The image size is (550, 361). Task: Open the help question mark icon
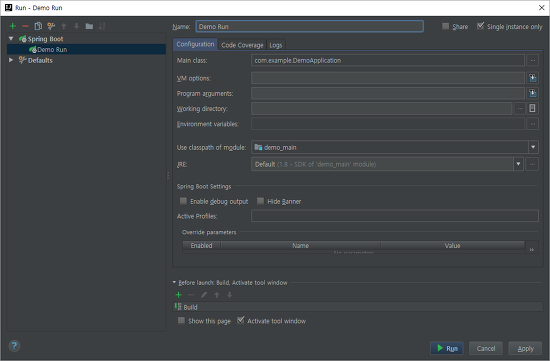click(14, 346)
